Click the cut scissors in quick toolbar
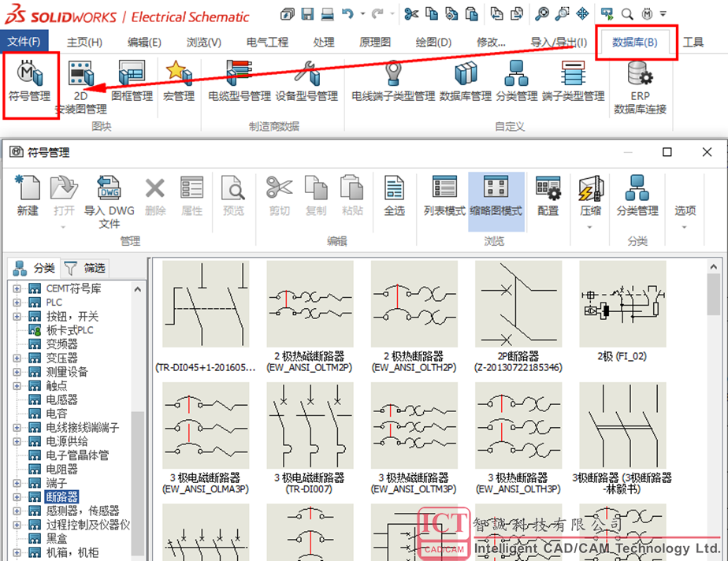728x561 pixels. click(x=411, y=14)
